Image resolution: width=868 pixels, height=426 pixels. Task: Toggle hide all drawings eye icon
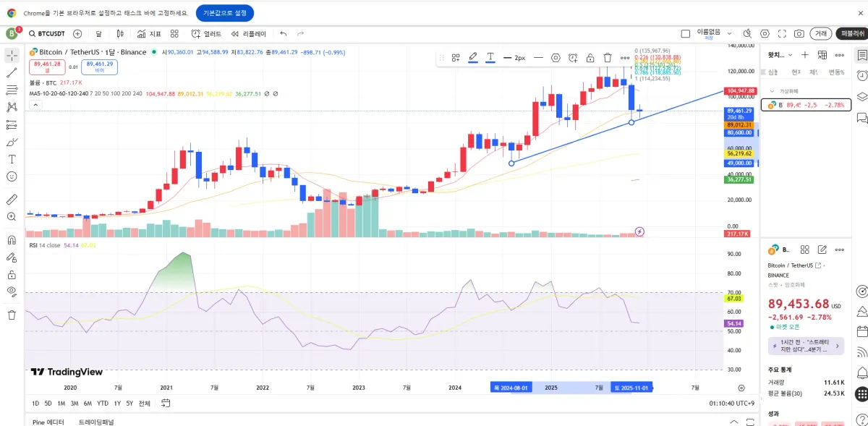pos(12,291)
